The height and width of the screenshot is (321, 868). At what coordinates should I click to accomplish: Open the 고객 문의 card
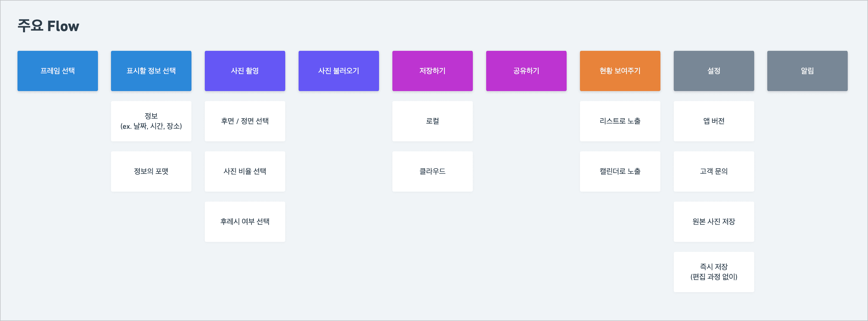[x=714, y=171]
